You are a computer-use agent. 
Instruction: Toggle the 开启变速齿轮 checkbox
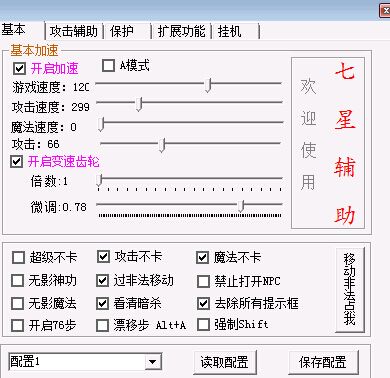(x=17, y=161)
